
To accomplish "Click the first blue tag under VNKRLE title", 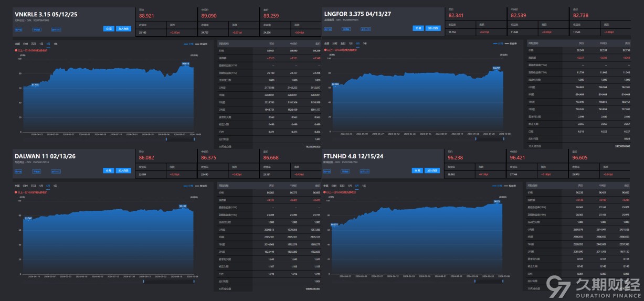I will (18, 30).
